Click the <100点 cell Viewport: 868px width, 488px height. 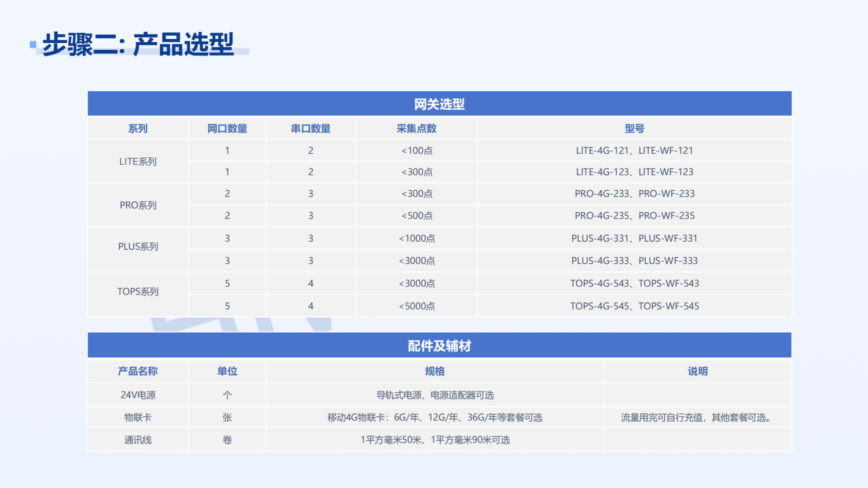(x=417, y=150)
